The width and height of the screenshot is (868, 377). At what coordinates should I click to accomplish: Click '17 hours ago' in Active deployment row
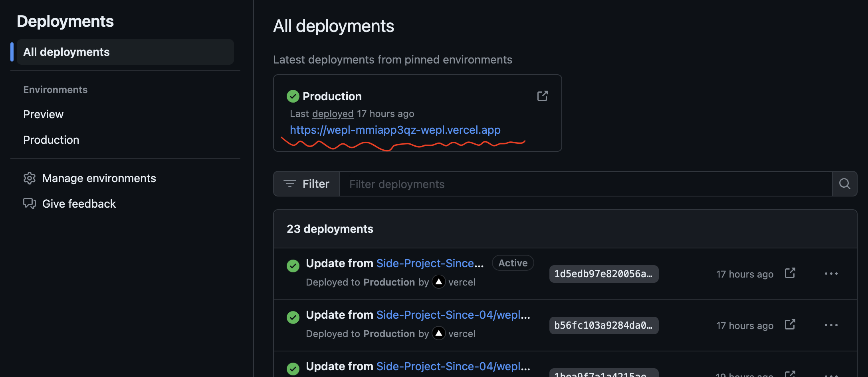click(745, 274)
